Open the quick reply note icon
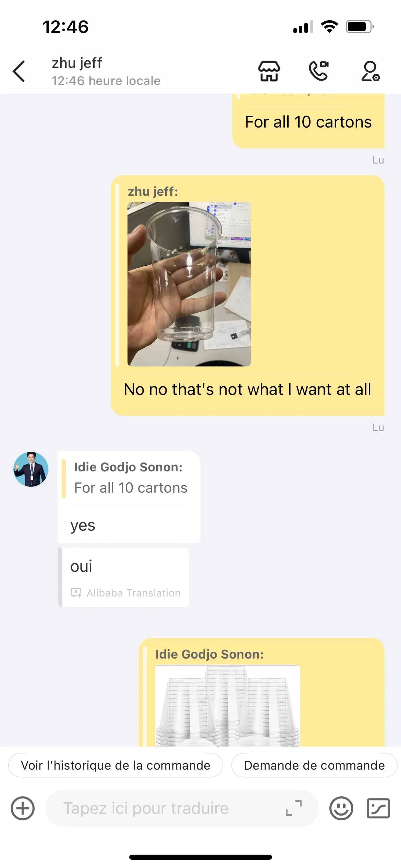Screen dimensions: 401x868 click(x=378, y=808)
